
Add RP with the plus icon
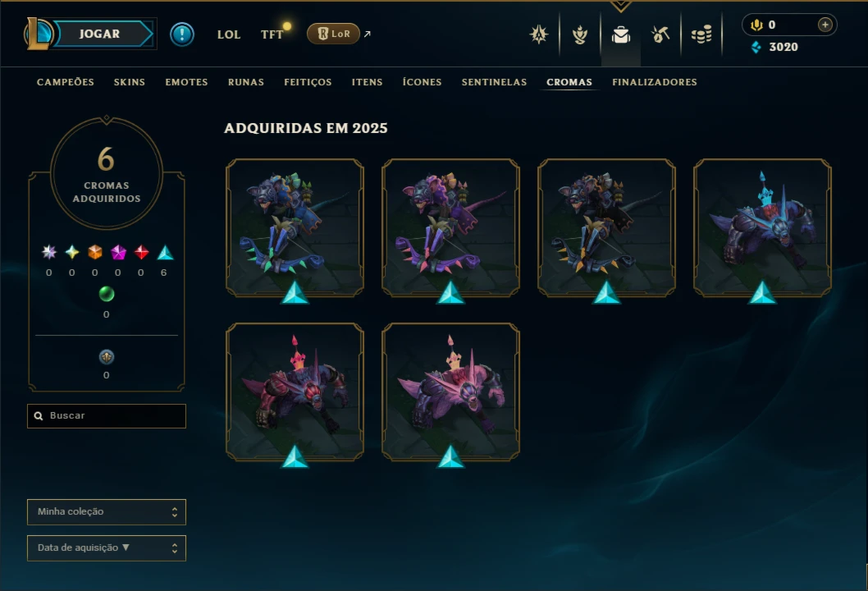coord(825,25)
